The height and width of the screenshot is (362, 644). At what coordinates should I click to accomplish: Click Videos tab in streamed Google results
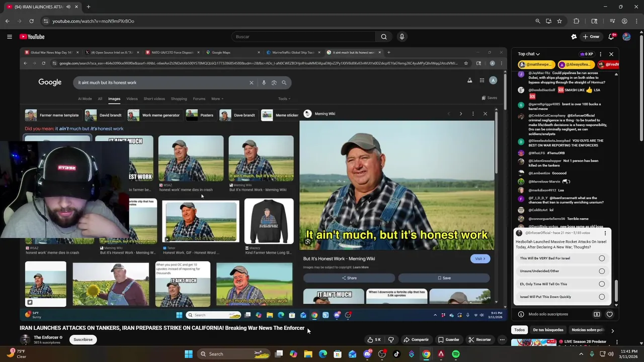(x=132, y=99)
